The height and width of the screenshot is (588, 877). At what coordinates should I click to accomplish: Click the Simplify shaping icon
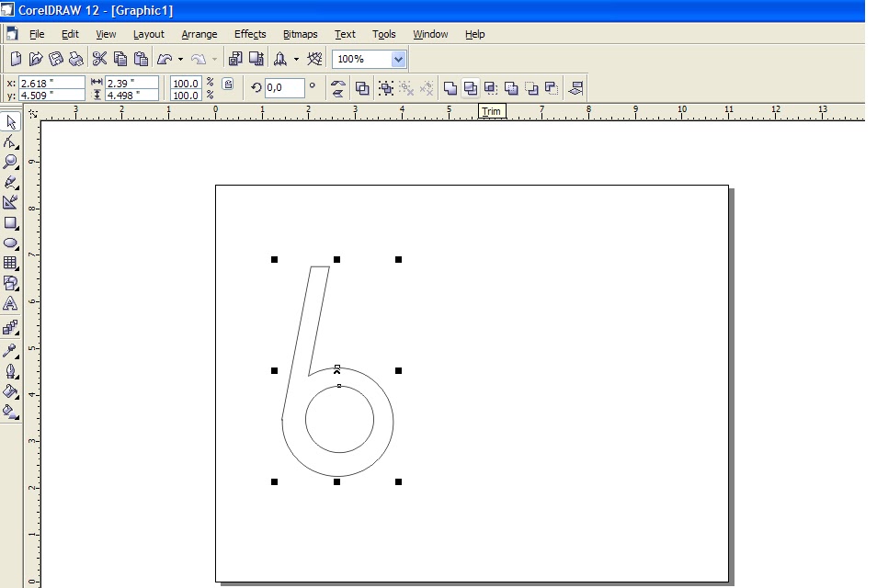[x=510, y=88]
